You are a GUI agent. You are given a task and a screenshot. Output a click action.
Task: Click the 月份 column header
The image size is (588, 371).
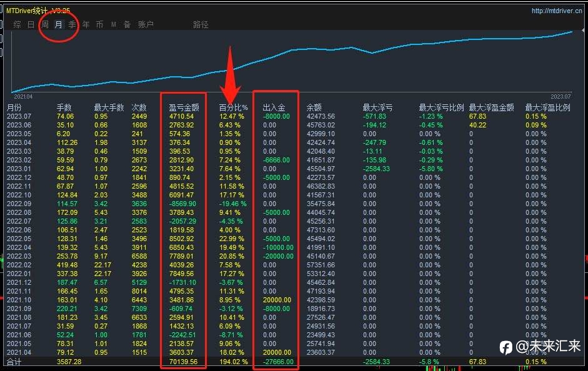point(14,107)
